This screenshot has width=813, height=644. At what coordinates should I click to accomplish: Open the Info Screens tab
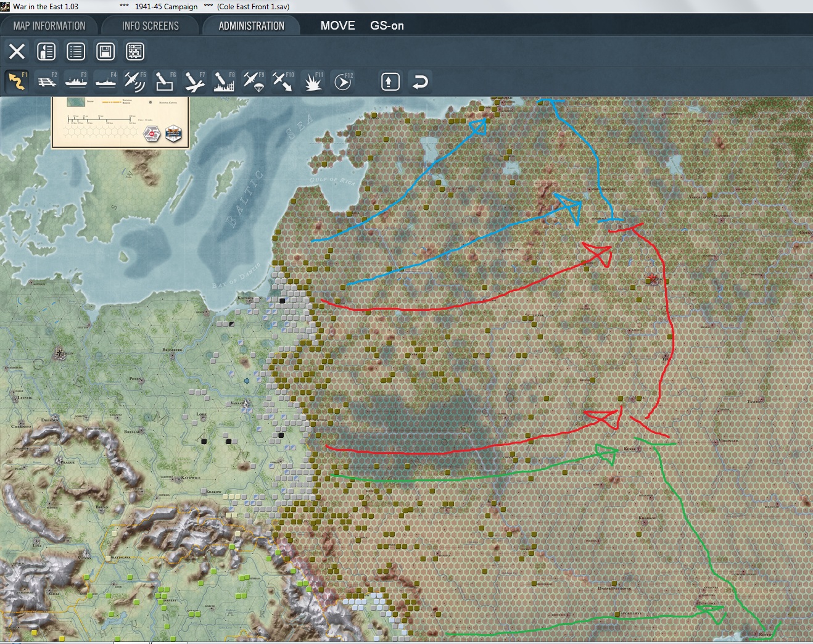[151, 26]
